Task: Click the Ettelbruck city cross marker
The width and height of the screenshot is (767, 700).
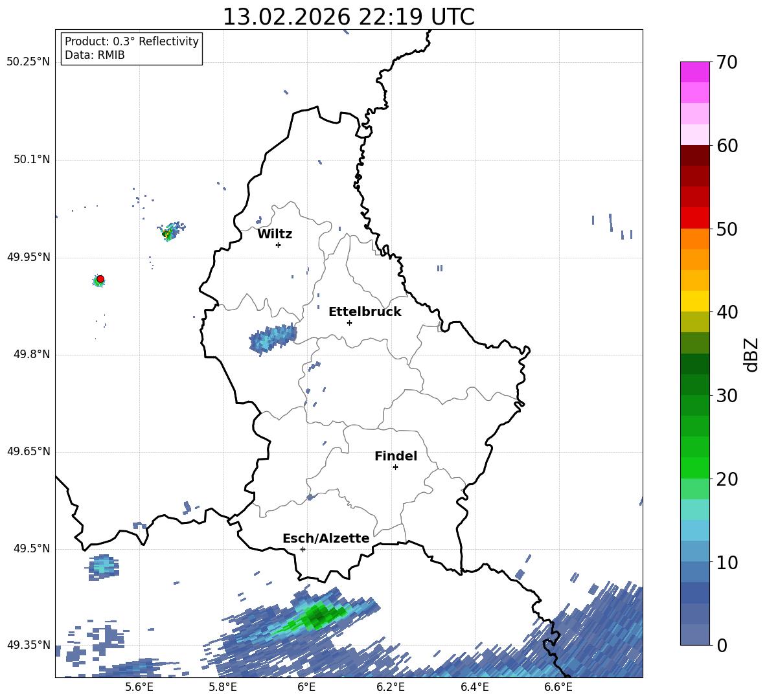Action: (349, 322)
